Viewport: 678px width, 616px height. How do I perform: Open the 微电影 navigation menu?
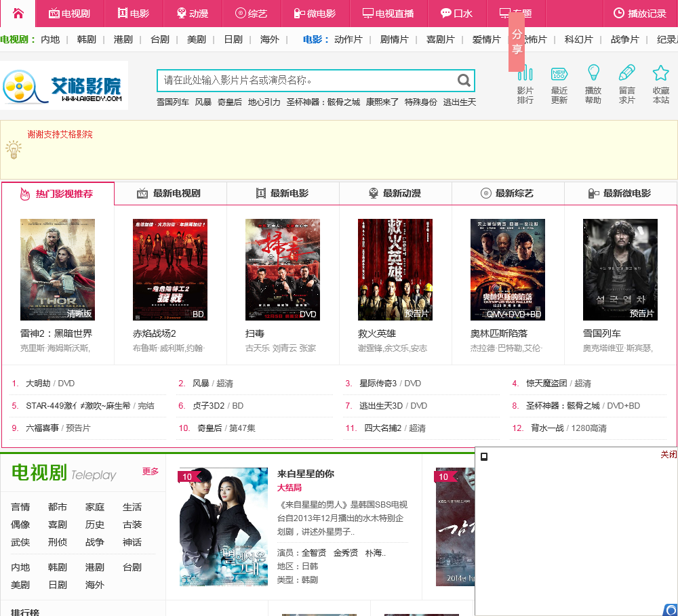315,14
